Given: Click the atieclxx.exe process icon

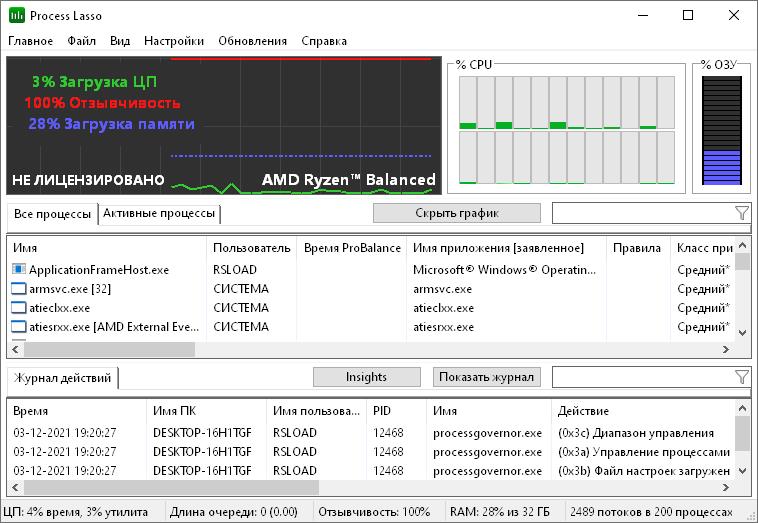Looking at the screenshot, I should pyautogui.click(x=19, y=308).
